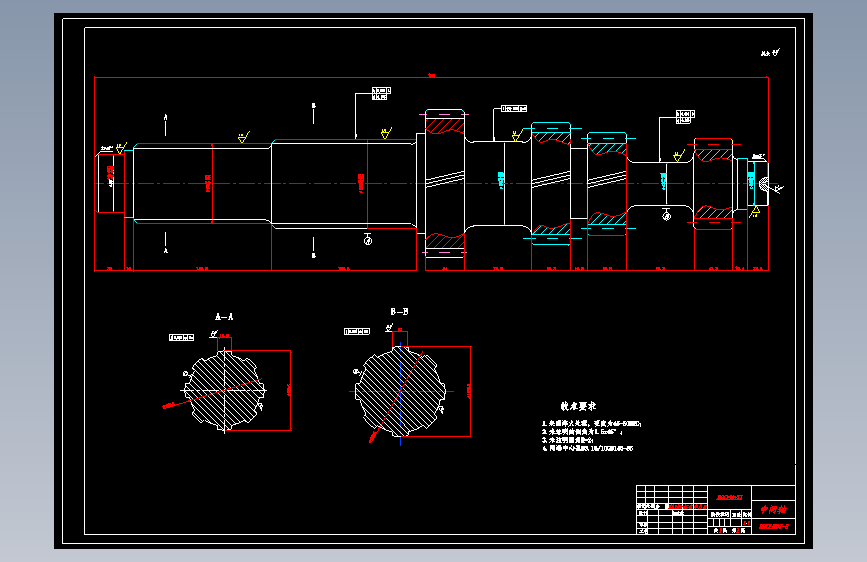Select the red 中间轴 title block text
This screenshot has width=867, height=562.
coord(773,509)
